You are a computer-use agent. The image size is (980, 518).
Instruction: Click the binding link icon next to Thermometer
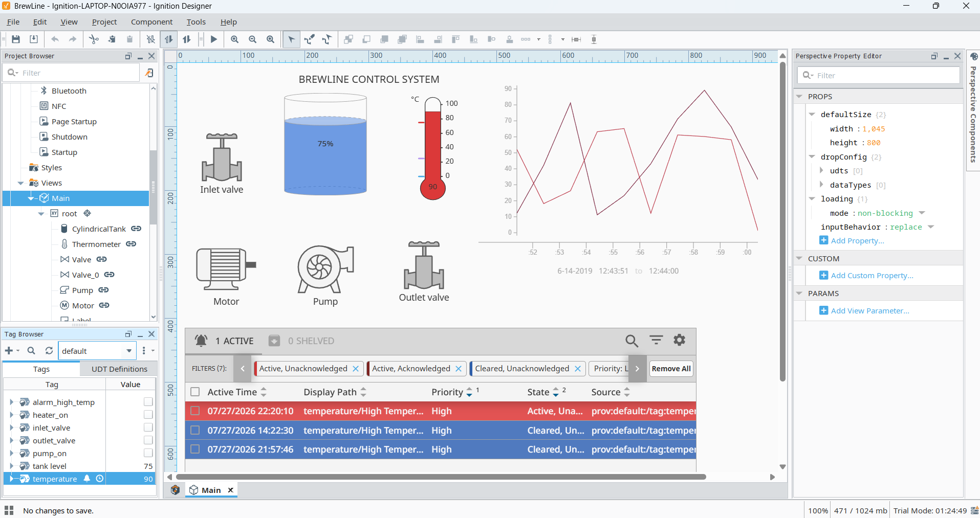[131, 244]
